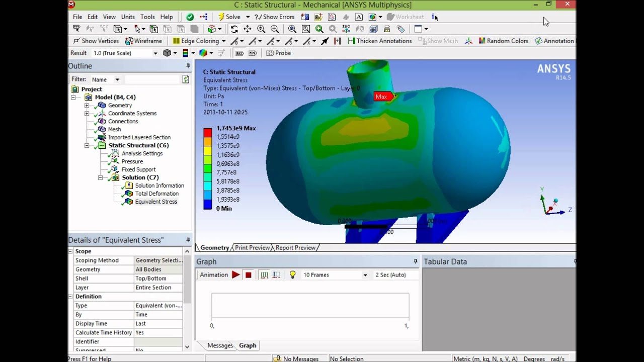Click Zoom To Fit icon

292,29
